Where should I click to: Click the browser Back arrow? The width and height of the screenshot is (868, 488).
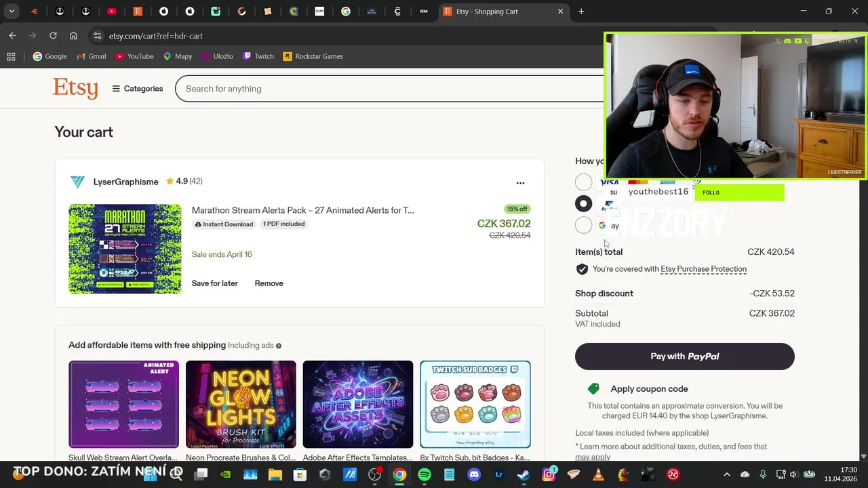pos(12,35)
